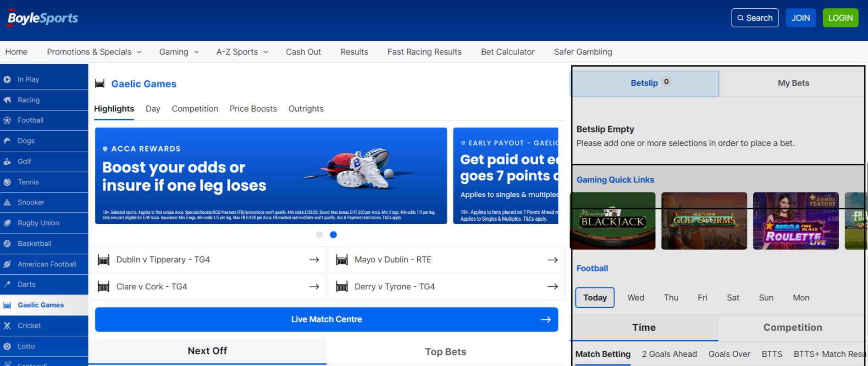Open the Mega Fire Blaze Roulette Live game

tap(796, 221)
